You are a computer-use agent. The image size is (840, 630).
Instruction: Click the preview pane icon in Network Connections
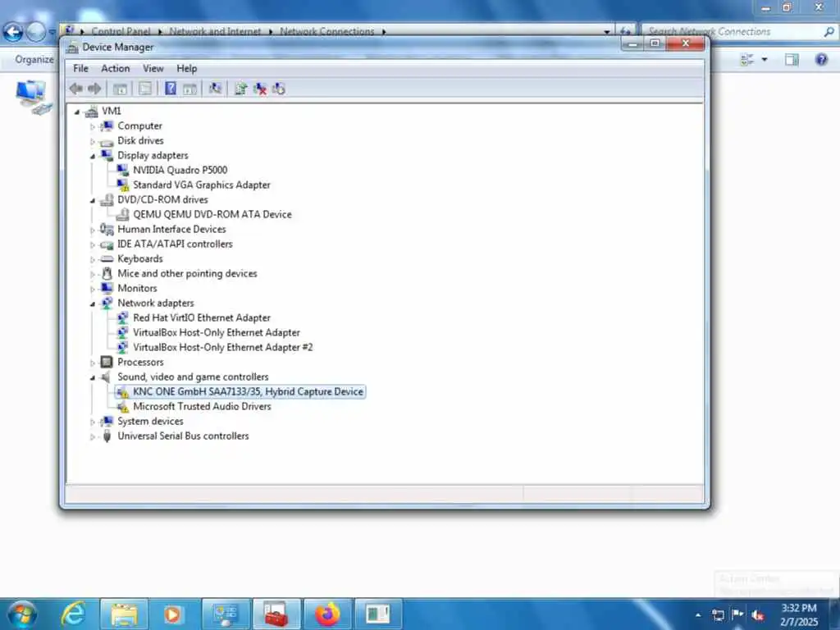click(792, 59)
